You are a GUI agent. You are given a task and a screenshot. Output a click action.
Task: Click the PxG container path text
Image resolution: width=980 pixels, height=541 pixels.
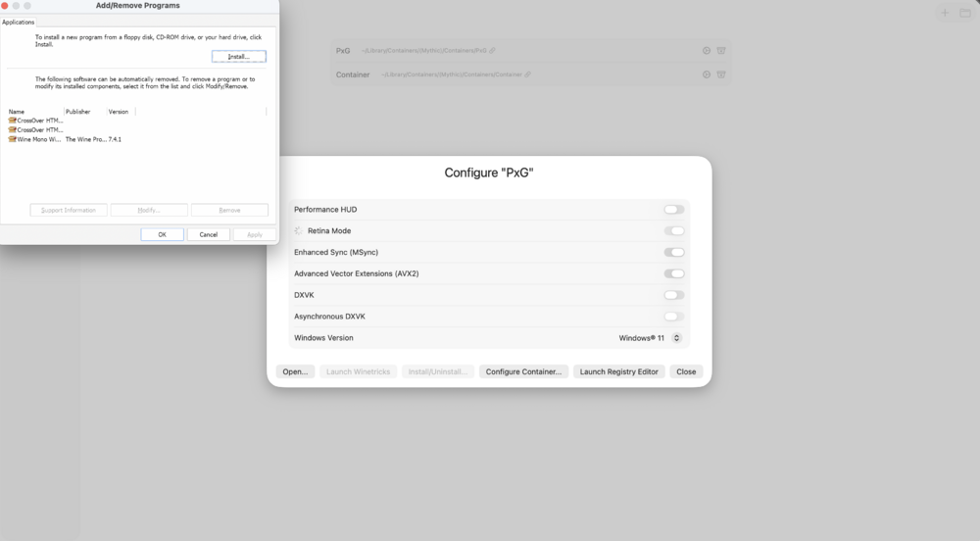423,51
